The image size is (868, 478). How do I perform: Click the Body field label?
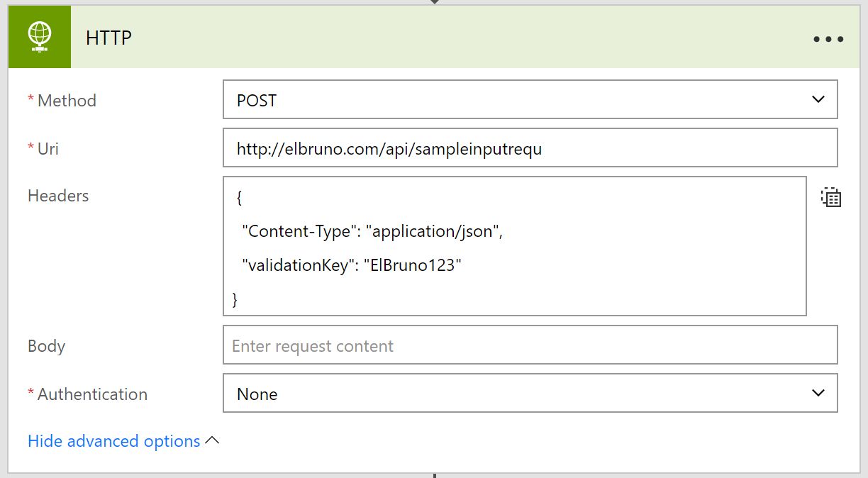tap(46, 346)
